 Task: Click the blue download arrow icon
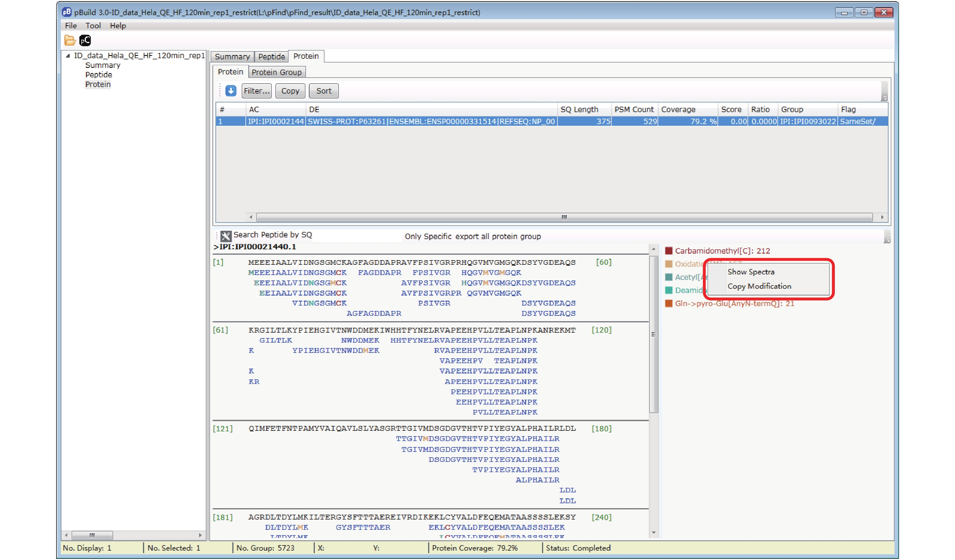(x=231, y=91)
